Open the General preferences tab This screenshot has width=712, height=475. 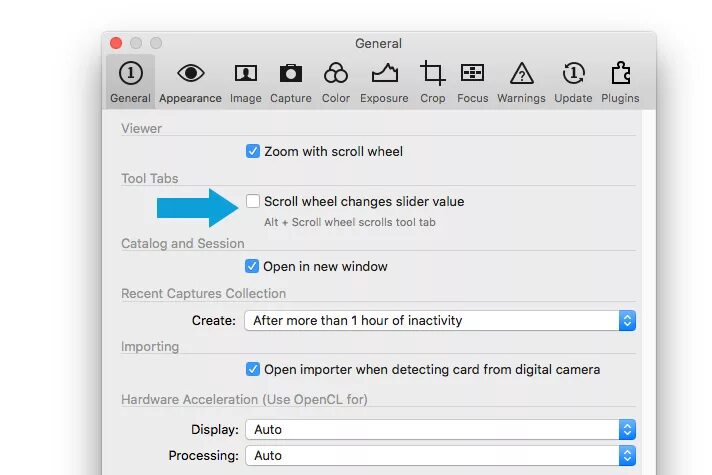(130, 83)
